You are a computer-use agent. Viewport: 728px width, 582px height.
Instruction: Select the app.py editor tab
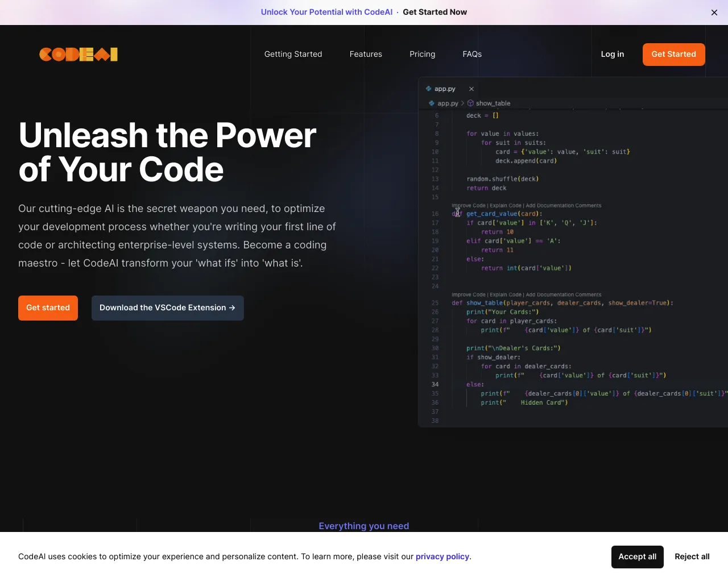tap(444, 89)
